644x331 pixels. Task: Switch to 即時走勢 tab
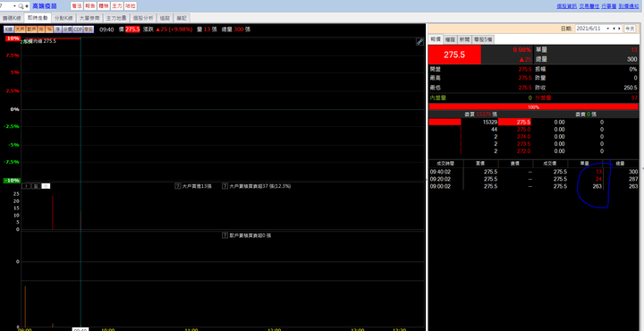[38, 18]
